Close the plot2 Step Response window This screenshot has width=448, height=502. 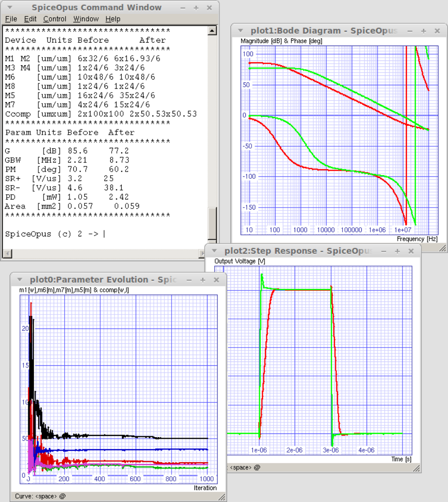(411, 251)
